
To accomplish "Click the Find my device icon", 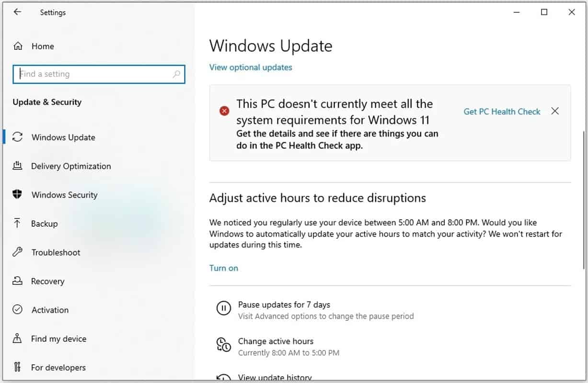I will pos(18,338).
